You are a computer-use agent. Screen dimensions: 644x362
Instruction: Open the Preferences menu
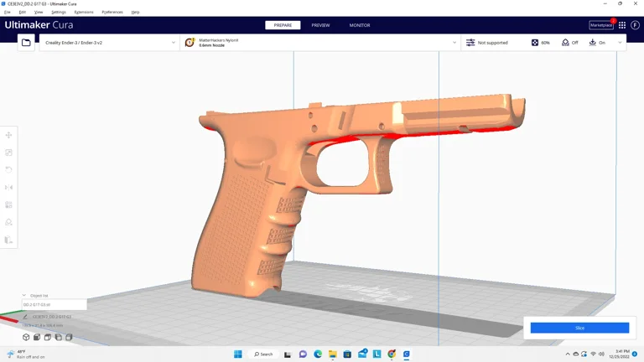click(112, 12)
